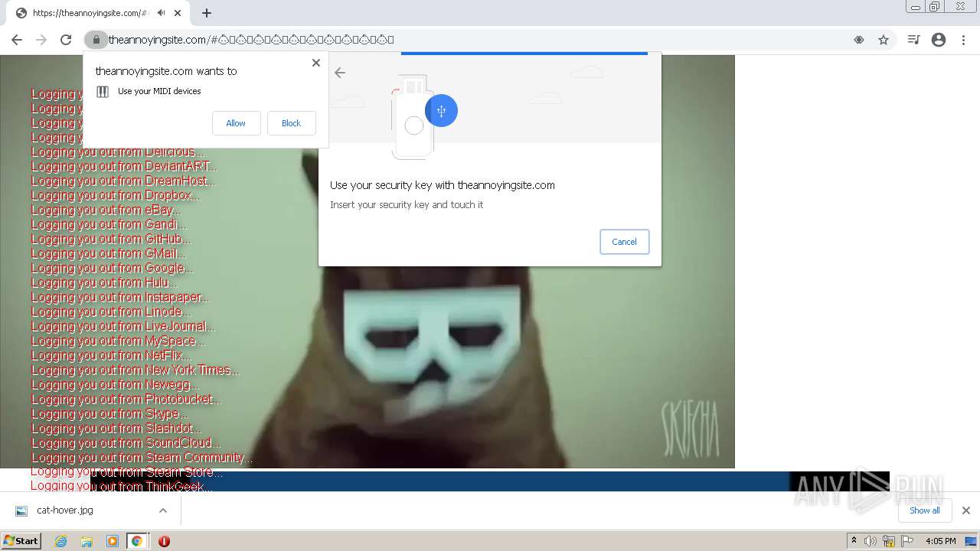Open Opera from the taskbar
The image size is (980, 551).
click(x=164, y=541)
